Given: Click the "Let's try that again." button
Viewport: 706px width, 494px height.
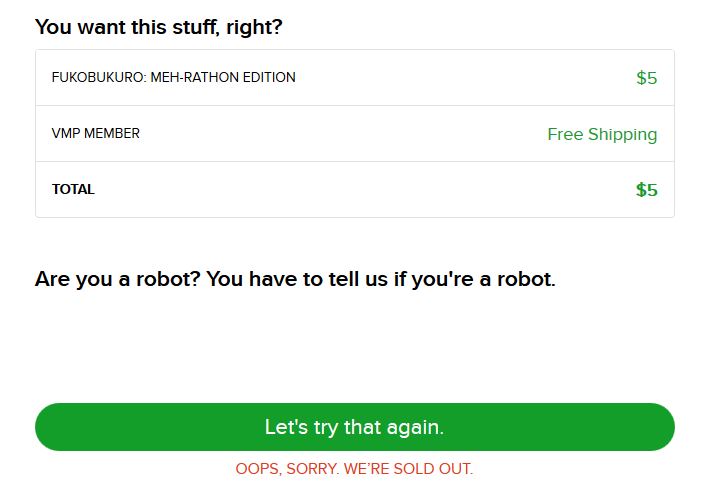Looking at the screenshot, I should (x=354, y=427).
